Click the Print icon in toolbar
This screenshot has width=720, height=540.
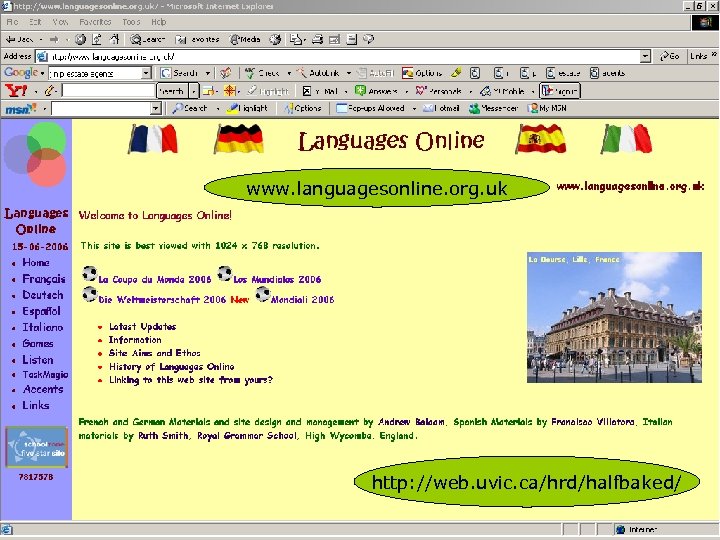(317, 39)
